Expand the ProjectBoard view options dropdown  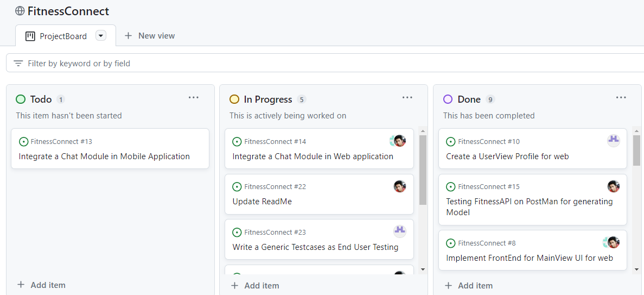100,36
